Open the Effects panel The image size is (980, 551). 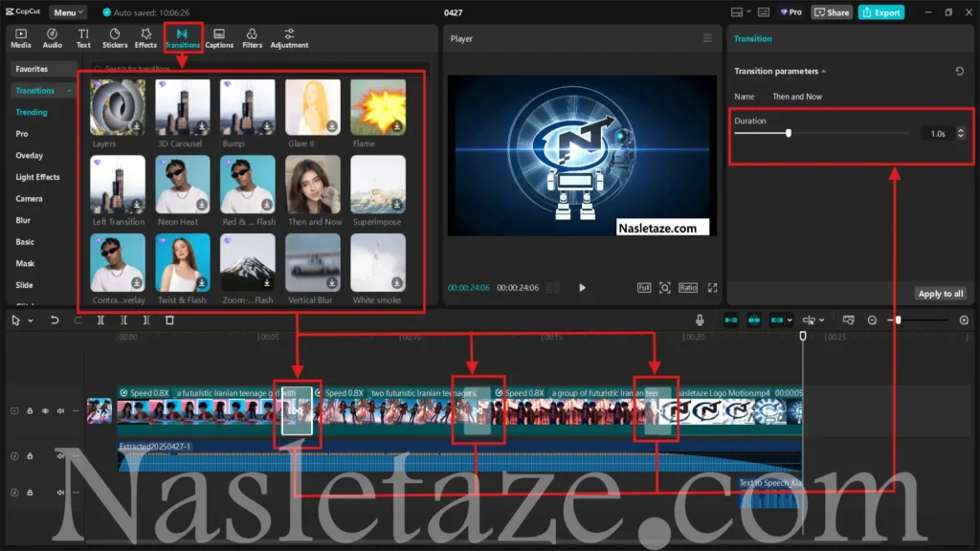click(x=145, y=38)
